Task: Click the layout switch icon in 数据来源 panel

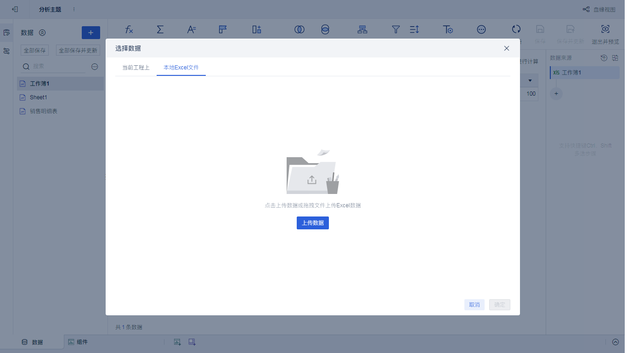Action: point(615,58)
